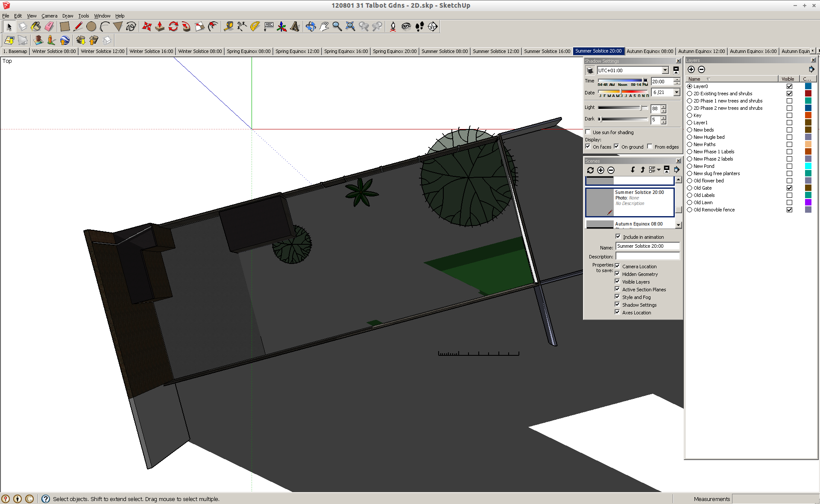
Task: Click the Add Layer plus icon
Action: point(691,70)
